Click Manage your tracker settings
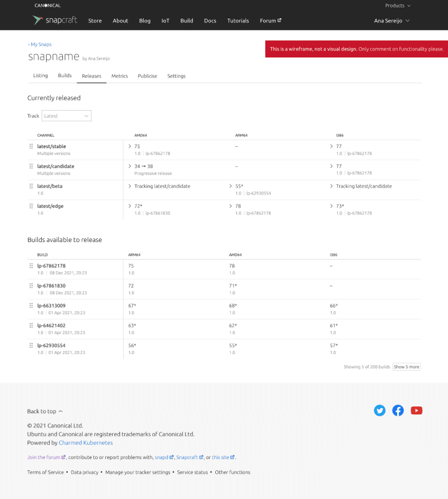 138,472
